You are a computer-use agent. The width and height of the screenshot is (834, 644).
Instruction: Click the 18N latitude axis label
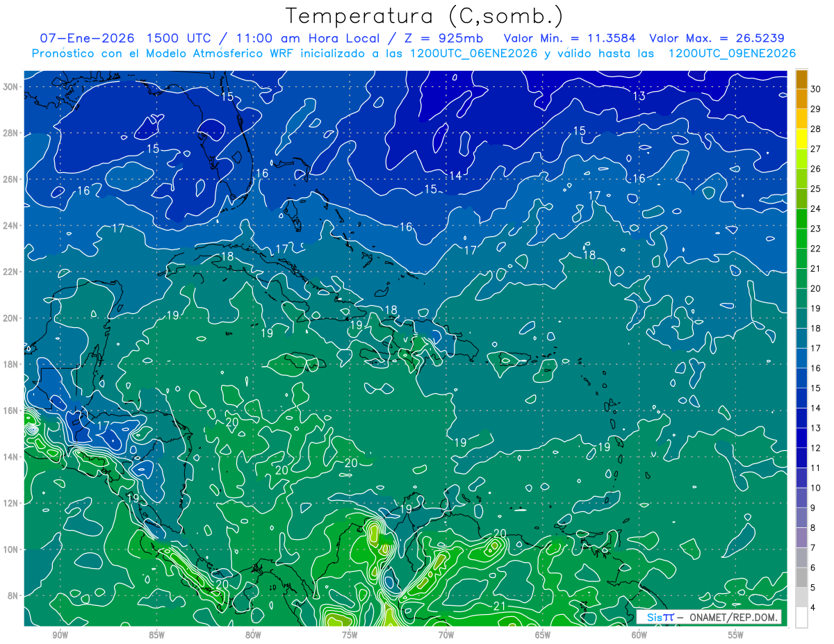(x=11, y=364)
